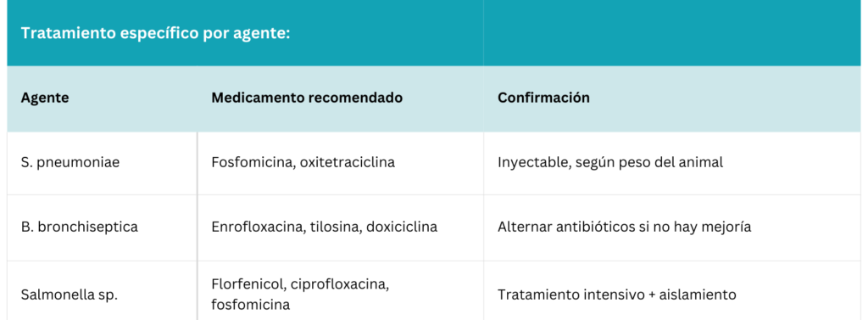
Task: Click the word 'fosfomicina' in Salmonella row
Action: point(250,305)
